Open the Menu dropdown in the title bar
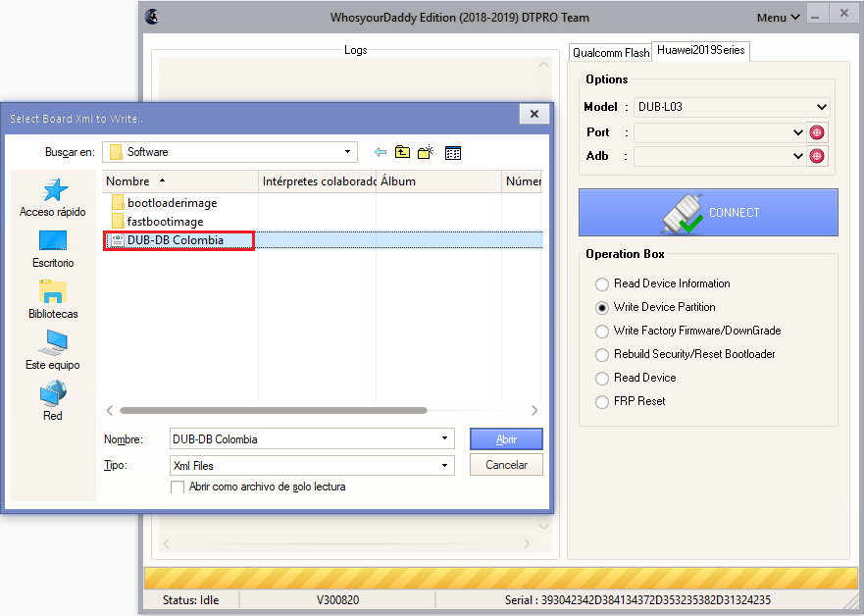The height and width of the screenshot is (616, 864). [x=778, y=18]
